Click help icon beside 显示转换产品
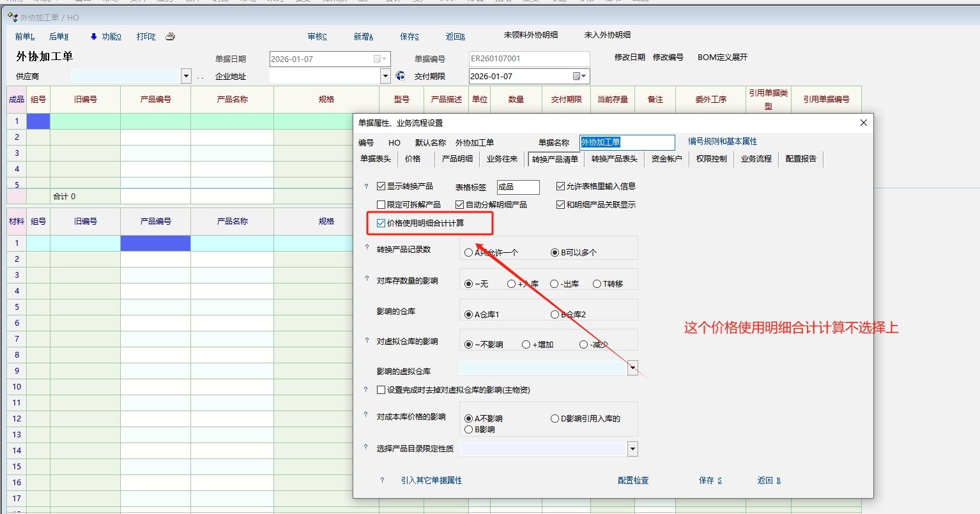 point(366,186)
